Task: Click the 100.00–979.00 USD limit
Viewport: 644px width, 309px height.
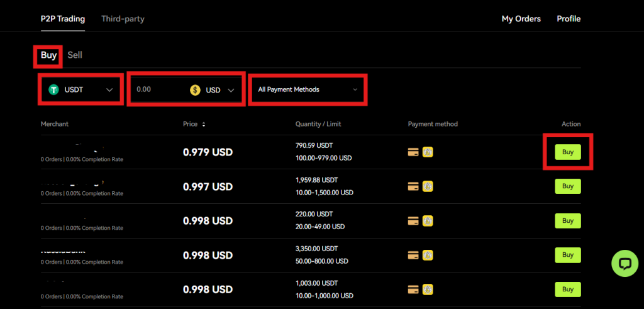Action: click(x=324, y=158)
